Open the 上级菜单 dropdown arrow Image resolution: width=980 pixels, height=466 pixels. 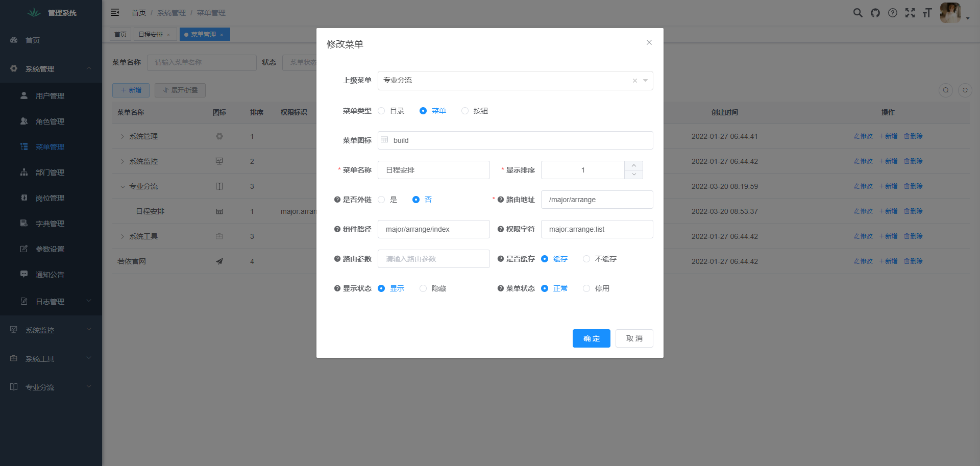point(646,81)
